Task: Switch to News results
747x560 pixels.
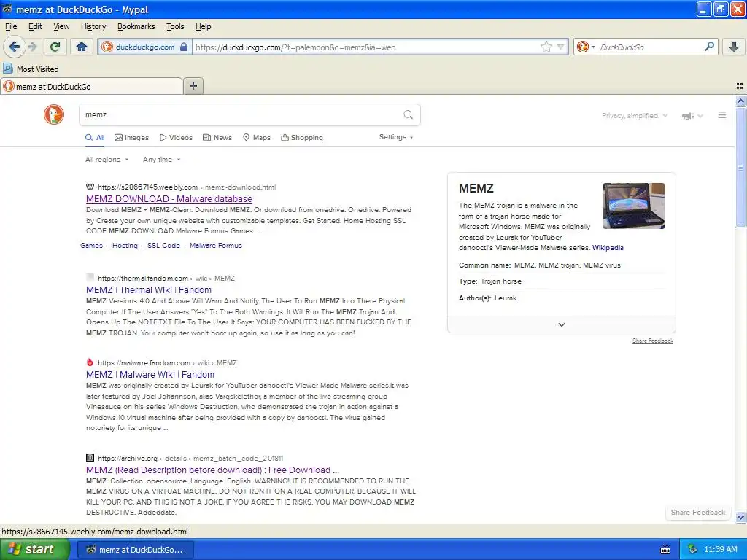Action: (217, 138)
